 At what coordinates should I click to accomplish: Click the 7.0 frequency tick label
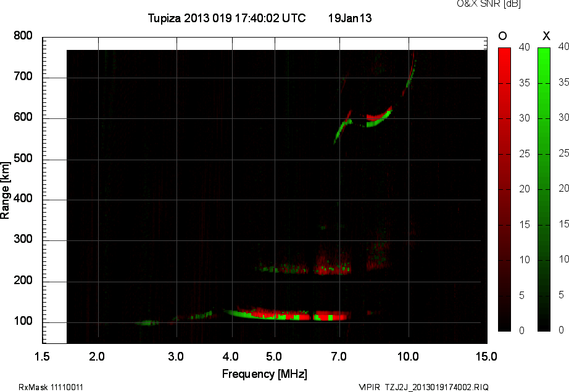(339, 356)
